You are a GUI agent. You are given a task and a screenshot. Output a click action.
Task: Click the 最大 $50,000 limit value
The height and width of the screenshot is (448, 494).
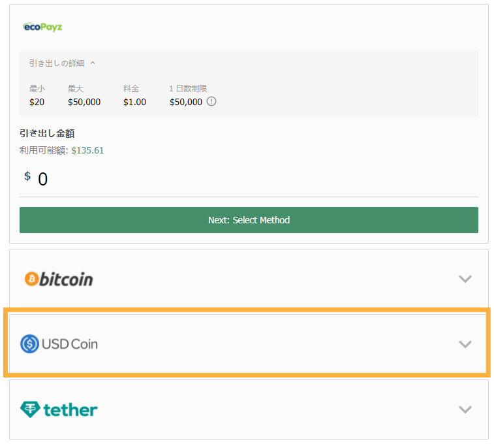pos(84,102)
